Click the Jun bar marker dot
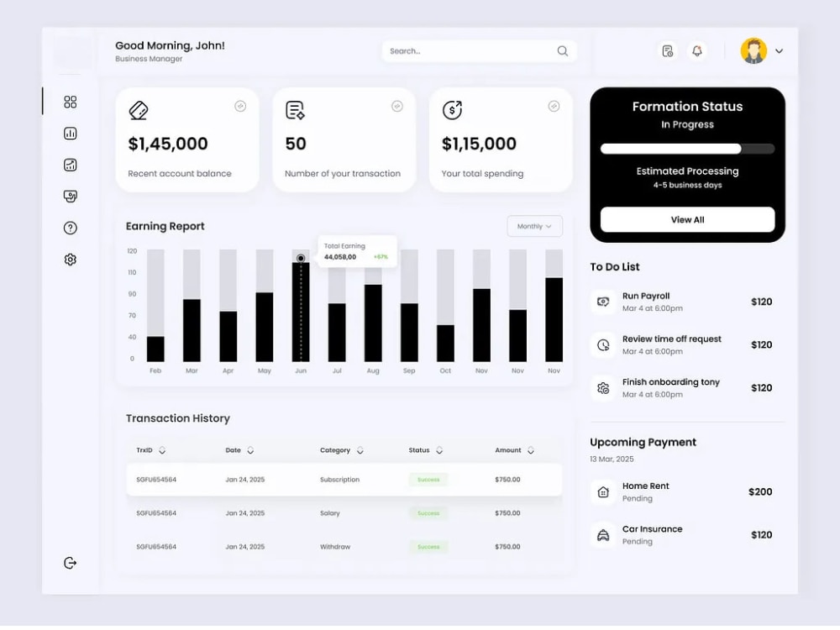840x630 pixels. coord(301,258)
